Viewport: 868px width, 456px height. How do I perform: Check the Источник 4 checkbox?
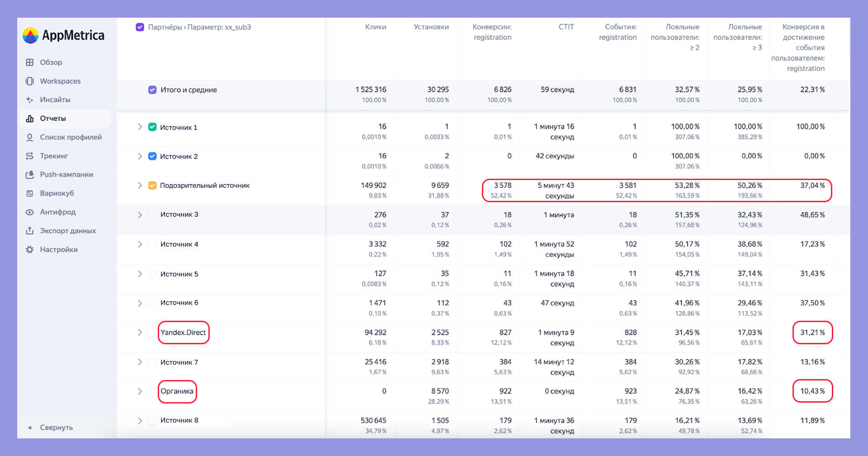pyautogui.click(x=152, y=244)
